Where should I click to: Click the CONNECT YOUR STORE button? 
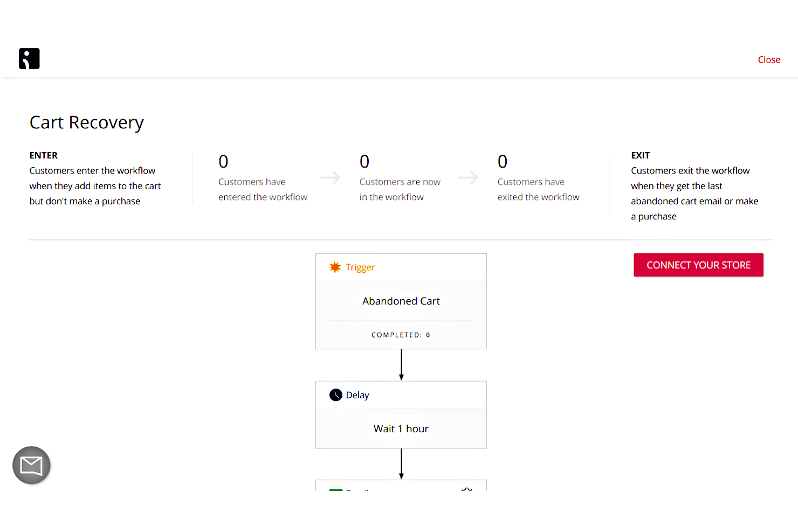(x=698, y=265)
